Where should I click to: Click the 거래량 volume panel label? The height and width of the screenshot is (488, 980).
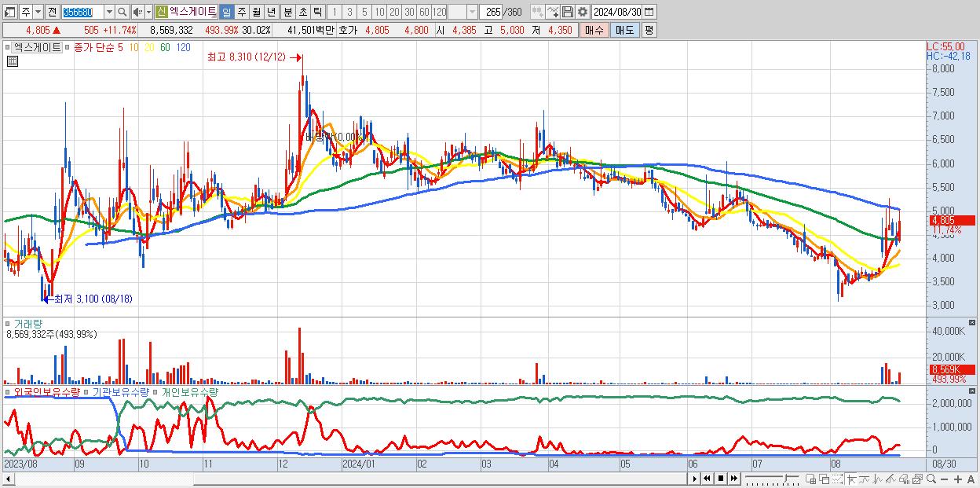pos(27,324)
